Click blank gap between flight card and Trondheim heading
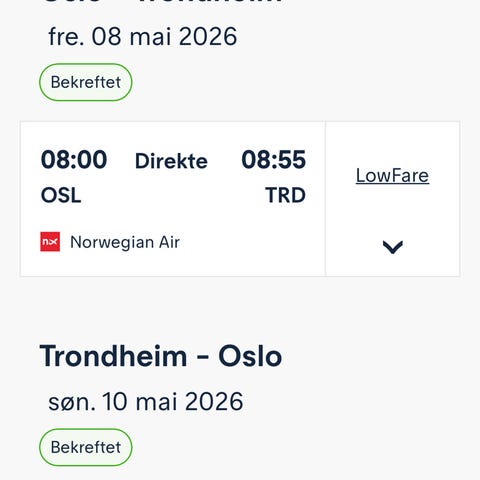480x480 pixels. pyautogui.click(x=240, y=308)
